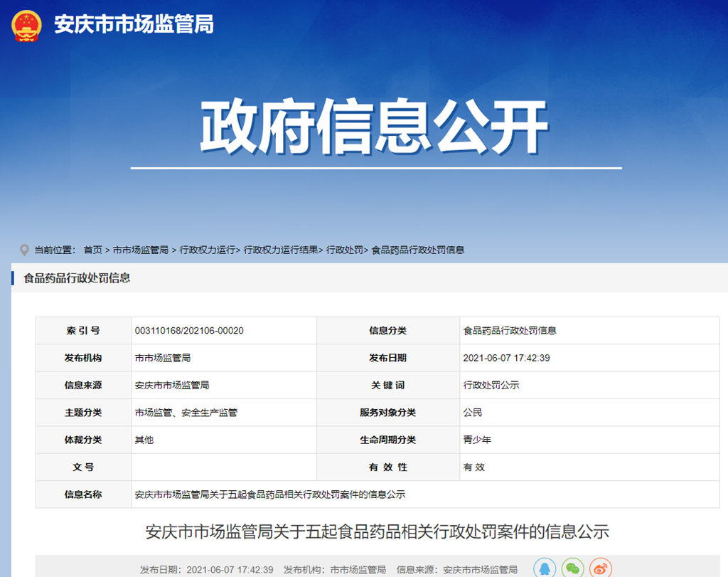This screenshot has height=577, width=728.
Task: Click value 公民
Action: (473, 413)
